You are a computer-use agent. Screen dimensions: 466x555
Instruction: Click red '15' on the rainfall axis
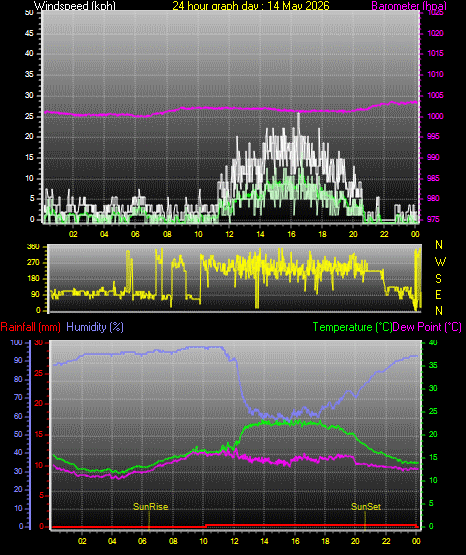[39, 434]
